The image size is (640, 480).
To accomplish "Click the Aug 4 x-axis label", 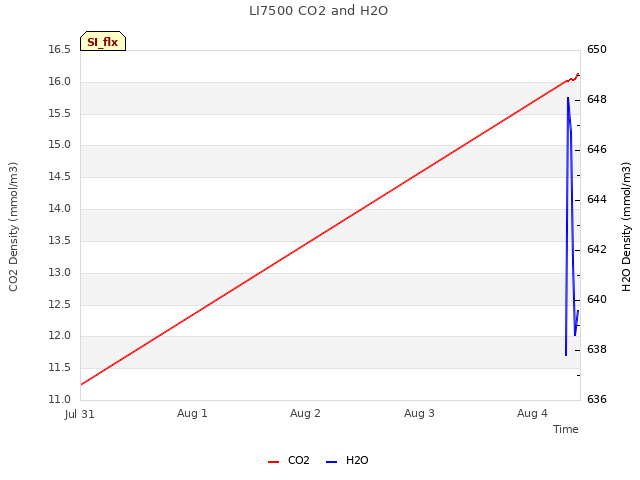I will [532, 413].
